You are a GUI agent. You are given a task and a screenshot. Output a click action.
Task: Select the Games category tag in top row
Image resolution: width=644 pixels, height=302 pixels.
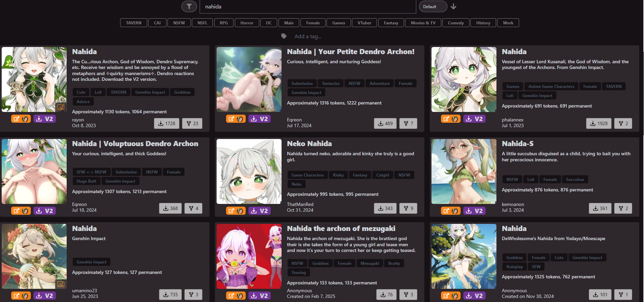(339, 23)
